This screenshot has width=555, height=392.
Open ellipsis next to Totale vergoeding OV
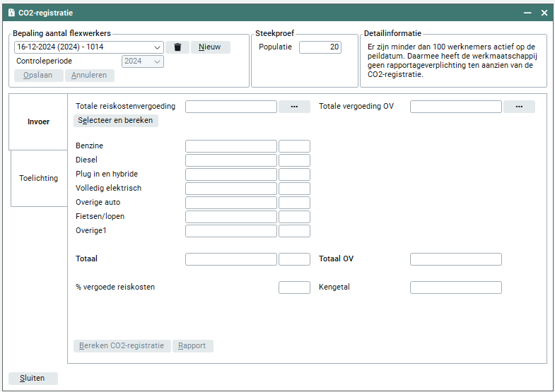pyautogui.click(x=519, y=107)
